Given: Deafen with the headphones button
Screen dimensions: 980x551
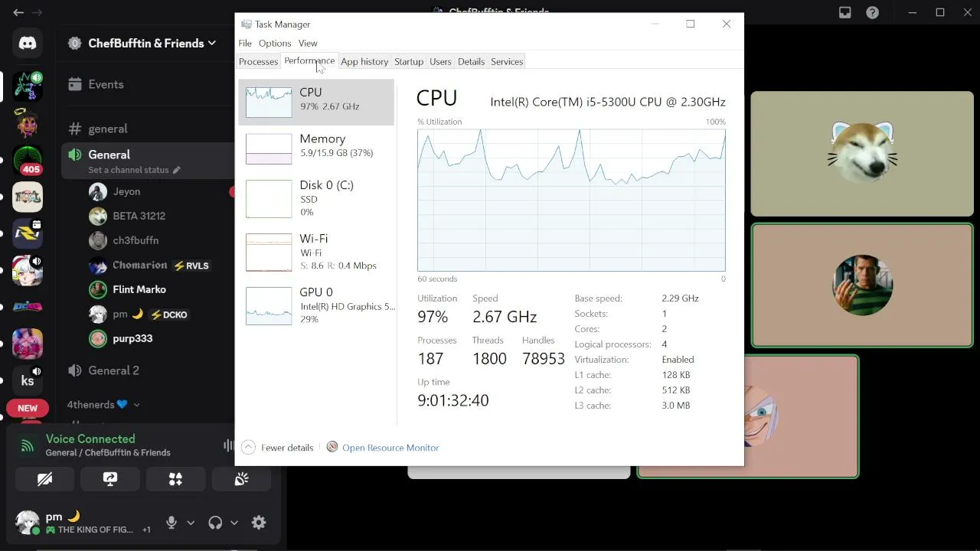Looking at the screenshot, I should click(215, 523).
